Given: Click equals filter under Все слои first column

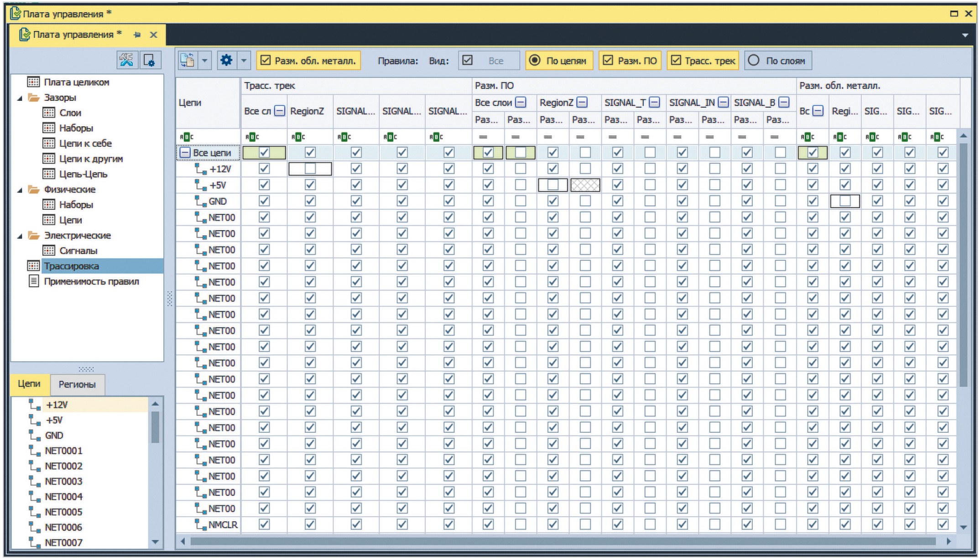Looking at the screenshot, I should (483, 136).
